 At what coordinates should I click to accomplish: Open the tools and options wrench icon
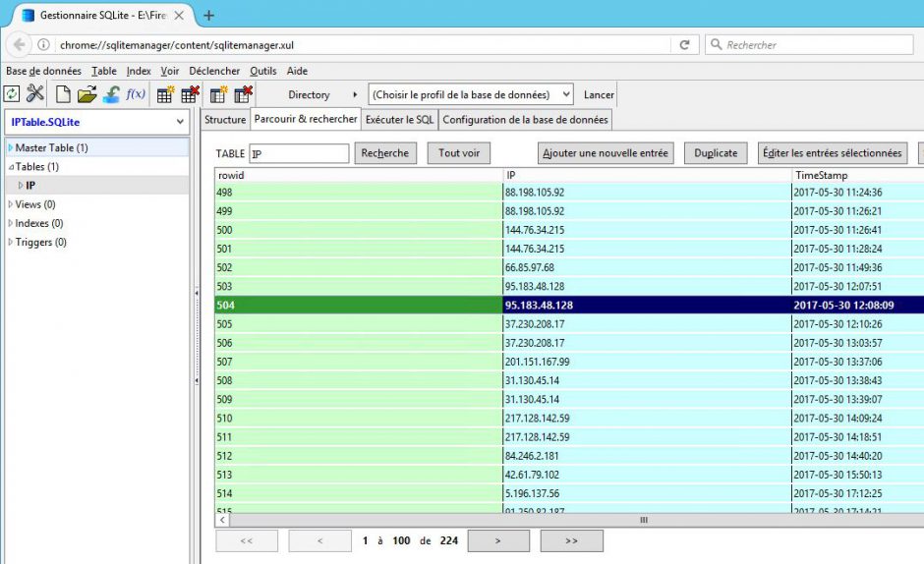pyautogui.click(x=35, y=94)
